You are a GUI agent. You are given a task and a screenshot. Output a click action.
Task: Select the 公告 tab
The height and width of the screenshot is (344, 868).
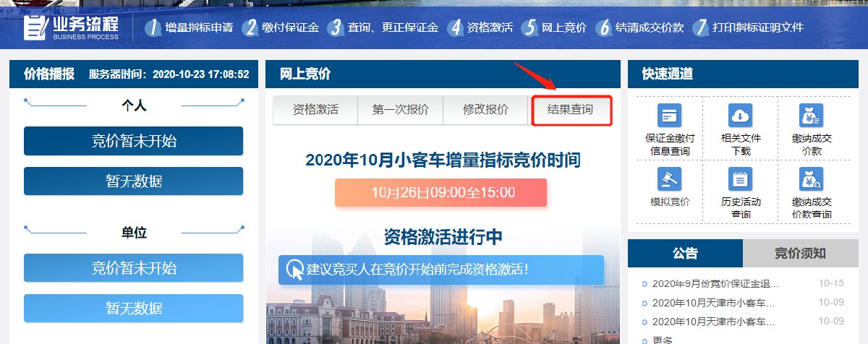click(685, 253)
